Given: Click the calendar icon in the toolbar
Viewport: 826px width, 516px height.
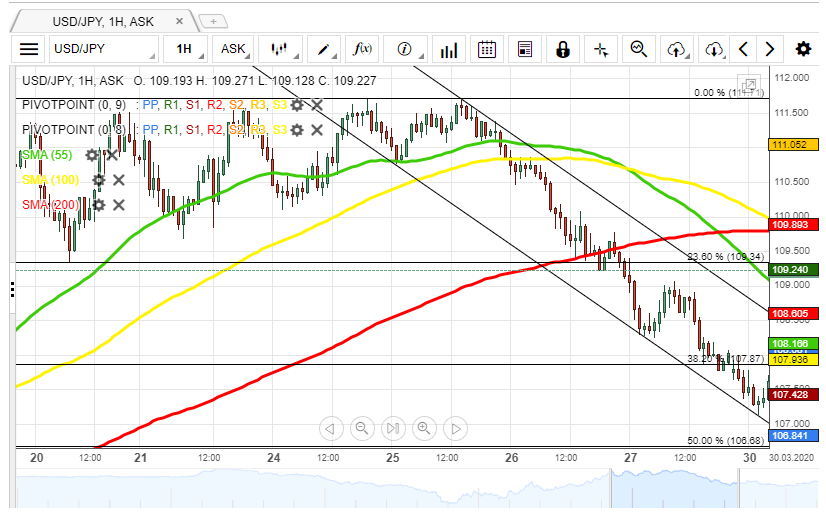Looking at the screenshot, I should [486, 49].
